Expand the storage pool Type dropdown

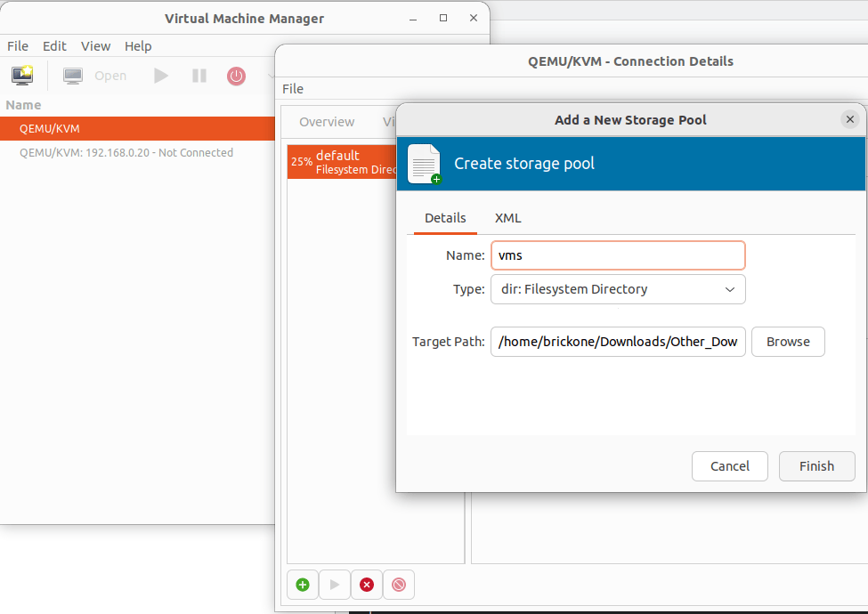coord(618,289)
